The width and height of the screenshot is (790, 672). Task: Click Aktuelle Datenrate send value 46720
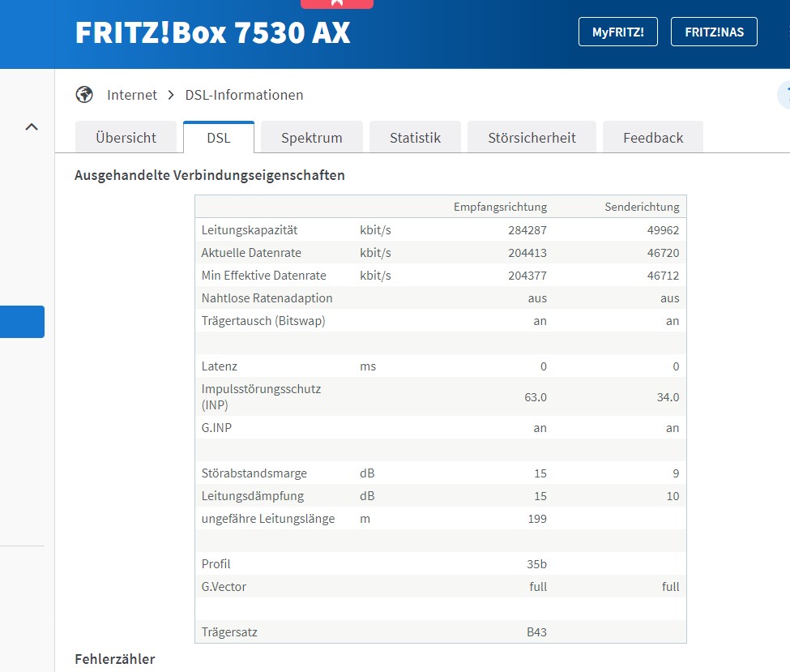[x=663, y=253]
